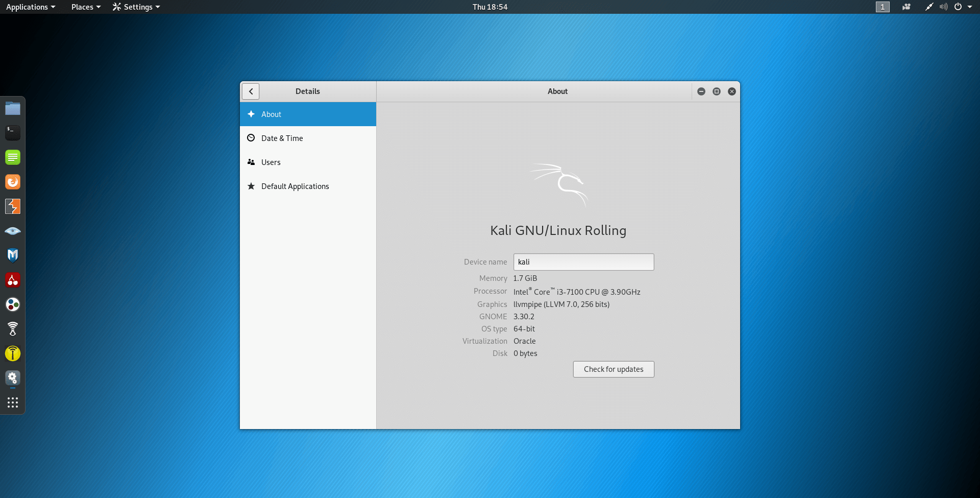Open the Settings app menu in top bar
The image size is (980, 498).
[x=136, y=7]
